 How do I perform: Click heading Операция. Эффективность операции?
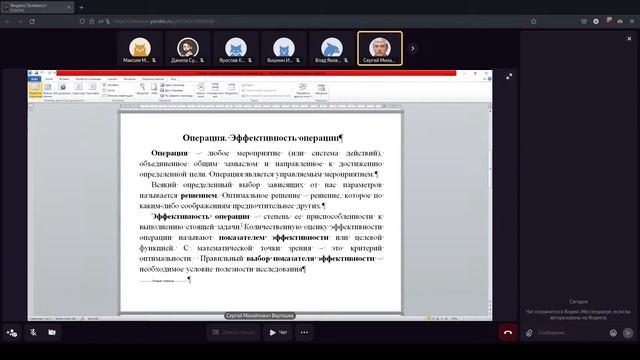coord(262,138)
